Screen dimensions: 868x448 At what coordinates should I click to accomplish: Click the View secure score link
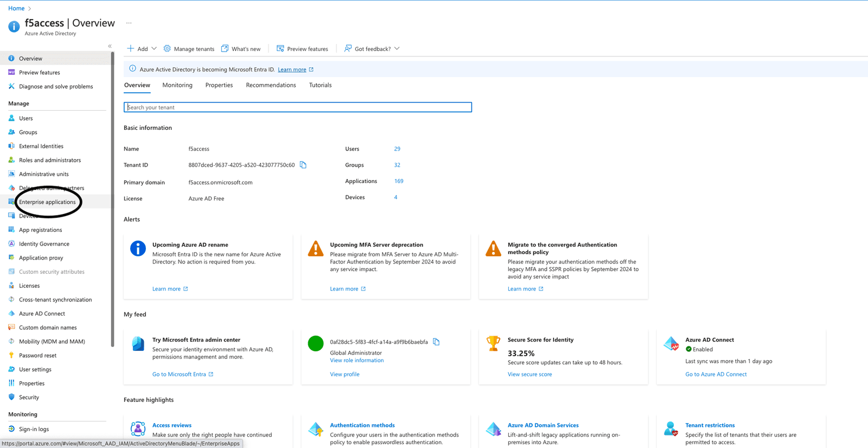[x=529, y=374]
